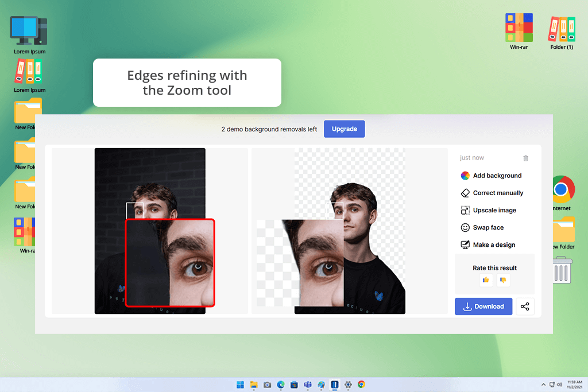
Task: Launch Google Chrome from the taskbar
Action: coord(362,385)
